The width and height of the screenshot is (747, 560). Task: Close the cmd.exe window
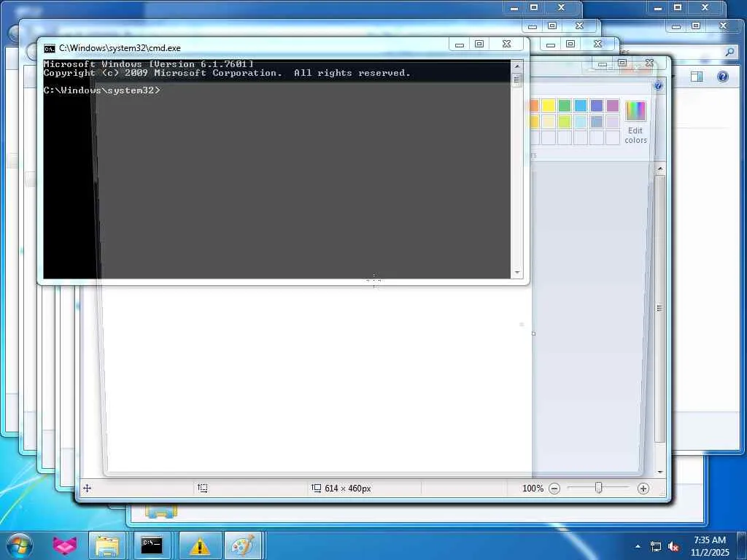506,44
